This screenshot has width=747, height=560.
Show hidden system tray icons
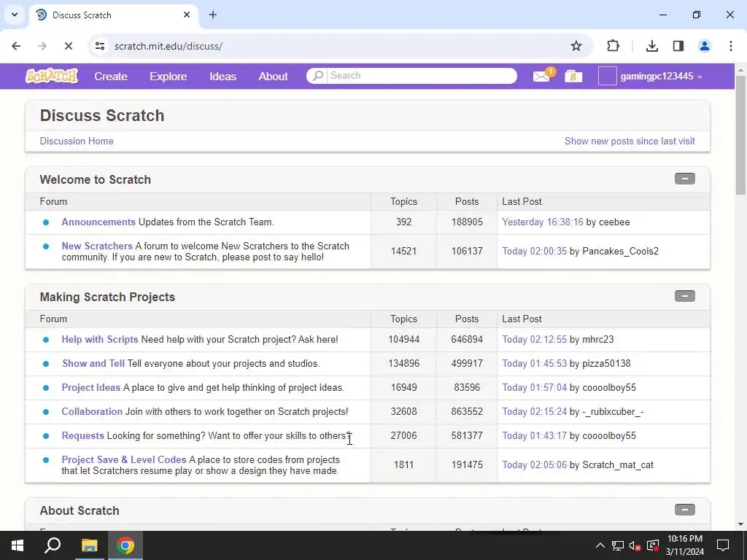pyautogui.click(x=600, y=545)
